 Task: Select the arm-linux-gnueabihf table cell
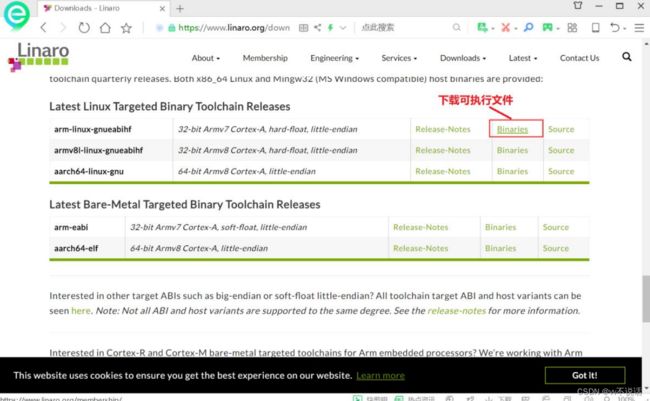click(111, 129)
